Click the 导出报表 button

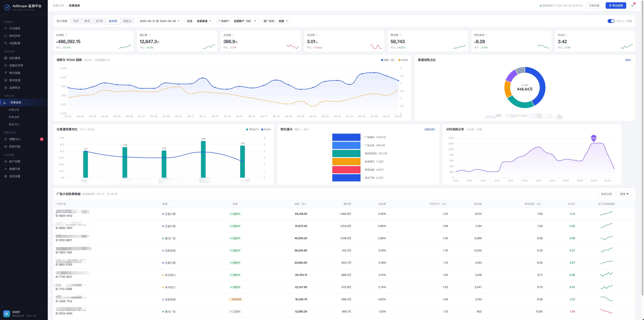click(616, 6)
